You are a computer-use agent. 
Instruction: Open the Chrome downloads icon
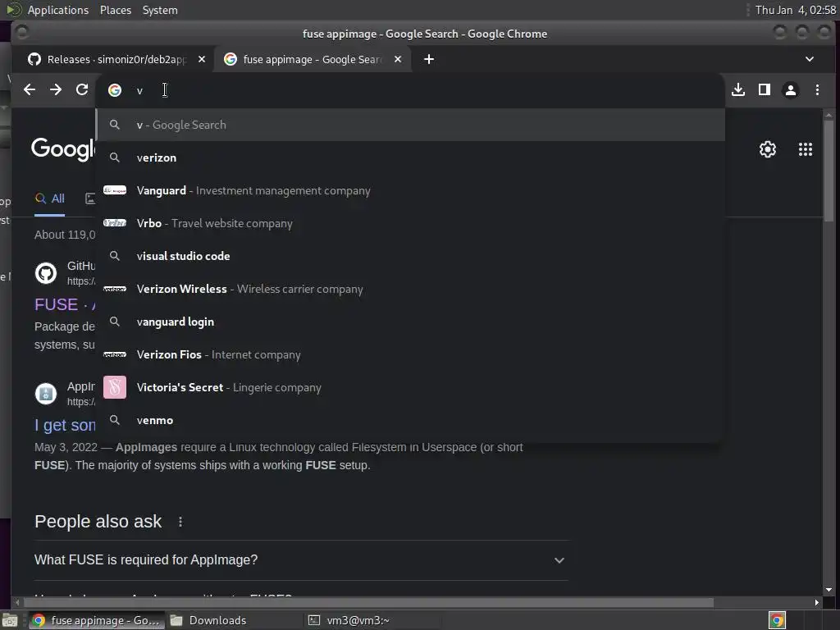point(738,90)
